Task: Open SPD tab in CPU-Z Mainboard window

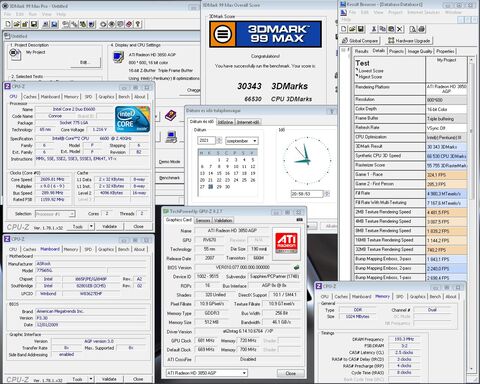Action: click(88, 249)
